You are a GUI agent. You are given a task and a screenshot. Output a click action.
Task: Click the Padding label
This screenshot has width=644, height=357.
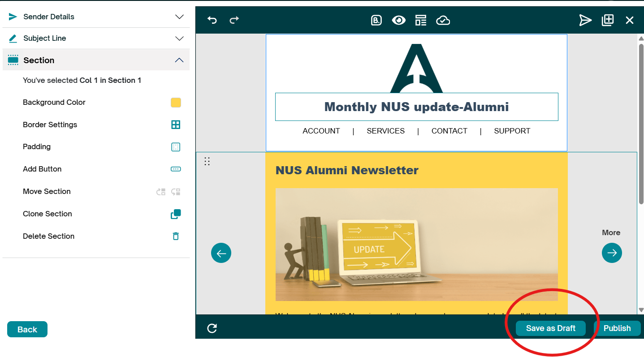coord(37,147)
